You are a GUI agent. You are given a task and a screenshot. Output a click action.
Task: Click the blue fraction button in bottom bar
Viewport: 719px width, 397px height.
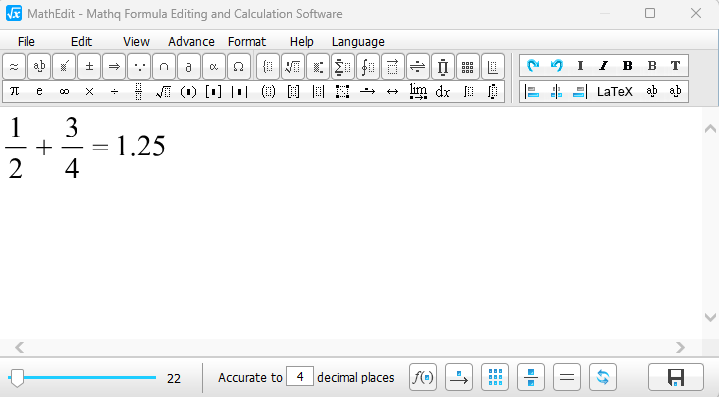[531, 378]
